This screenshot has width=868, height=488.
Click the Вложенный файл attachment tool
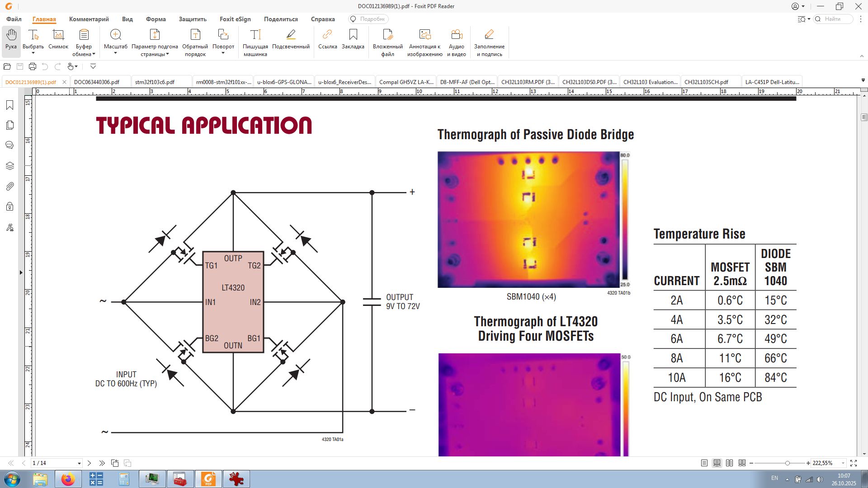(x=388, y=42)
